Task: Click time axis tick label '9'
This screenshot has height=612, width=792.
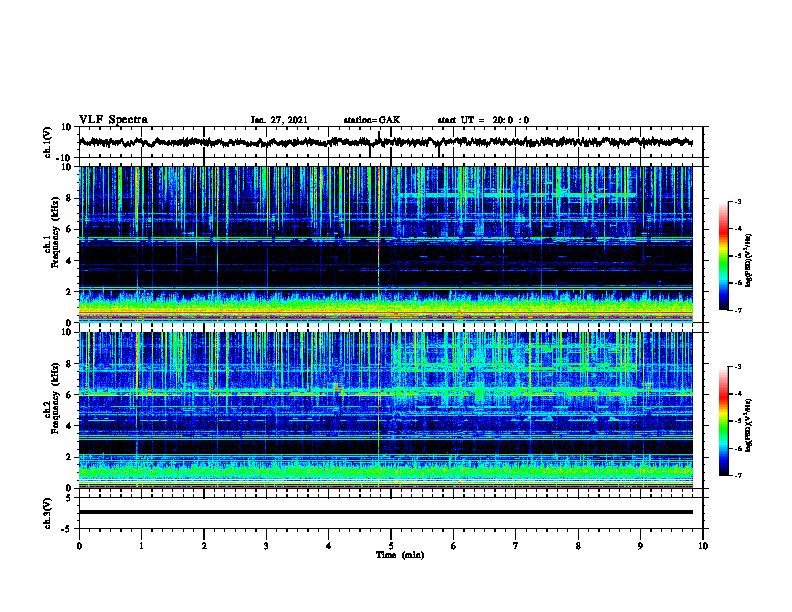Action: click(x=640, y=546)
